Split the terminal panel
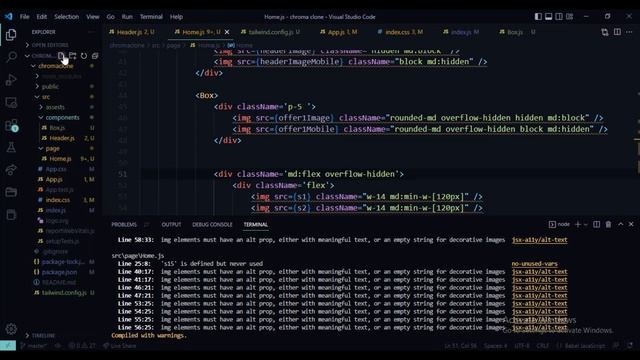The width and height of the screenshot is (640, 360). click(x=596, y=224)
